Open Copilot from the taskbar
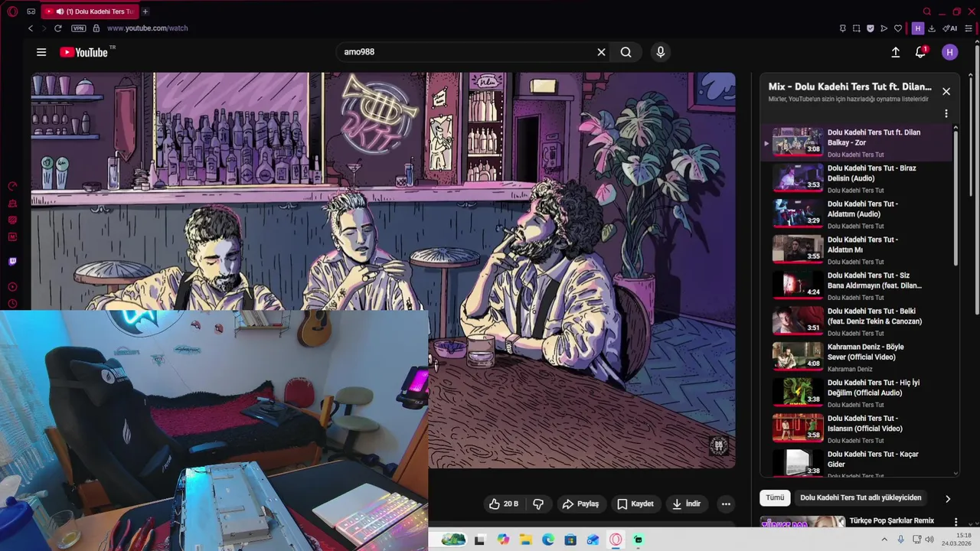Image resolution: width=980 pixels, height=551 pixels. click(x=503, y=540)
